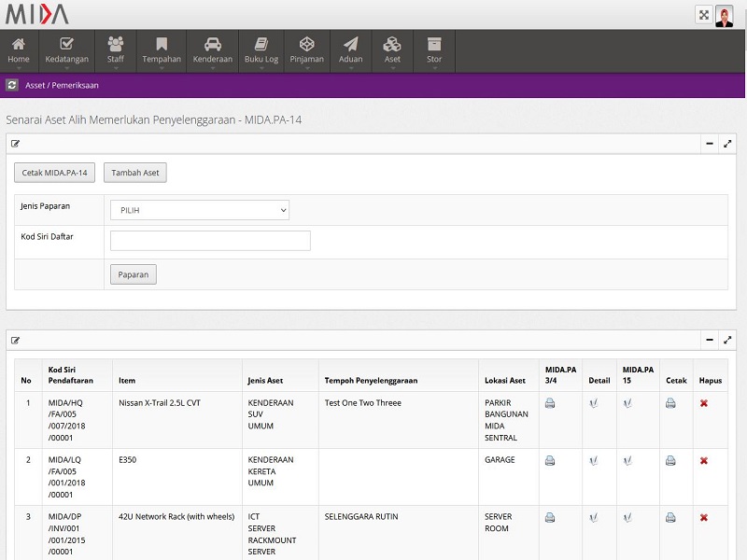Collapse the filter form panel
The image size is (747, 560).
point(710,144)
